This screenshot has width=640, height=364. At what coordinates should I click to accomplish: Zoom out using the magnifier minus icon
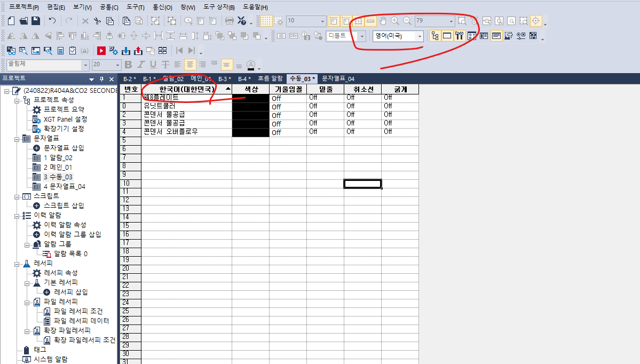[406, 20]
